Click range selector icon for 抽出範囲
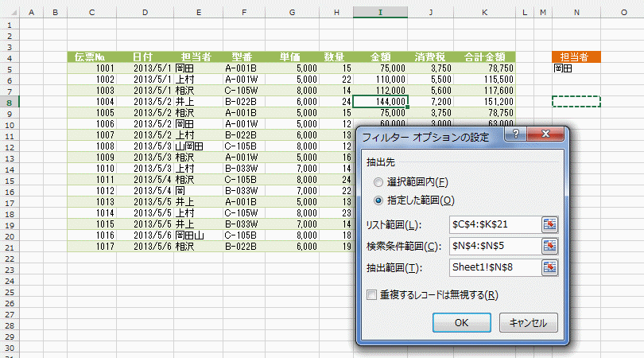 pos(549,267)
